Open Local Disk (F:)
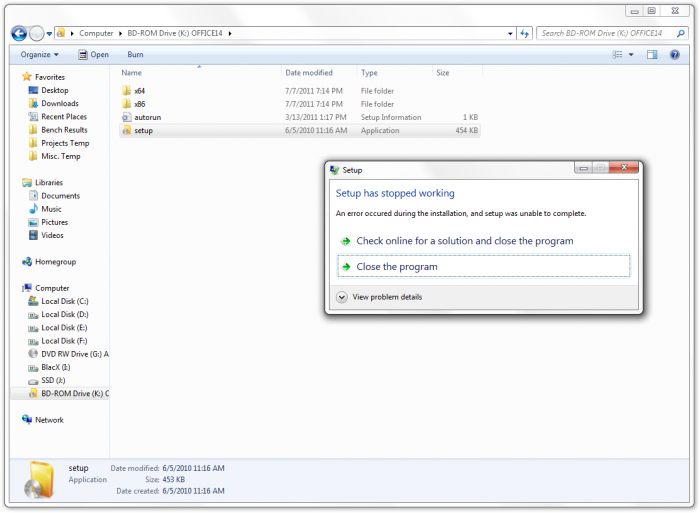700x513 pixels. click(x=64, y=341)
